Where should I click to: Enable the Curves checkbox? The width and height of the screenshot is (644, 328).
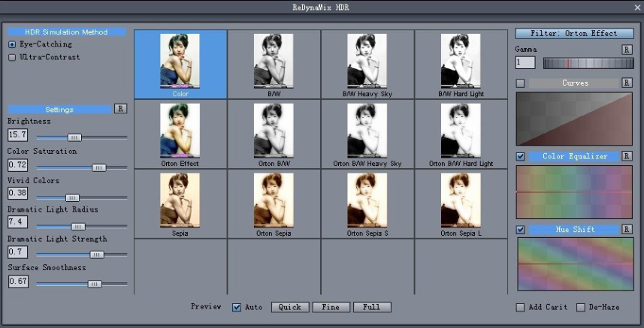click(520, 83)
